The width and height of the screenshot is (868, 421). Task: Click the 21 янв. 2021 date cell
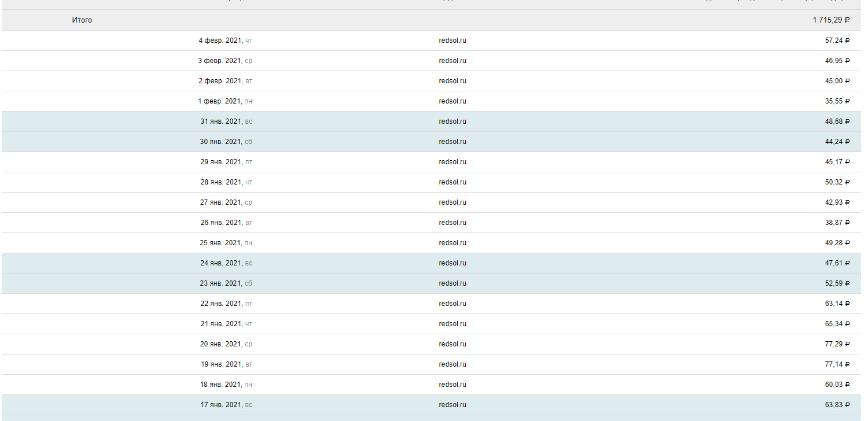(x=226, y=324)
